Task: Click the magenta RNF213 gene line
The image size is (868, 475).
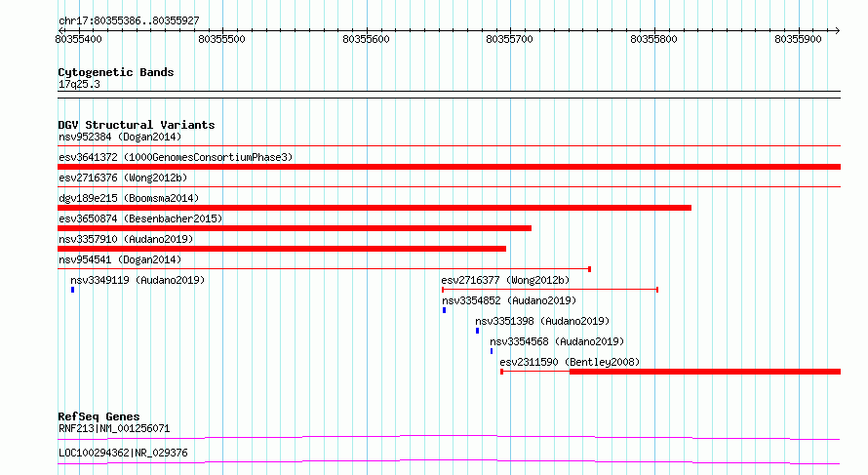Action: [449, 437]
